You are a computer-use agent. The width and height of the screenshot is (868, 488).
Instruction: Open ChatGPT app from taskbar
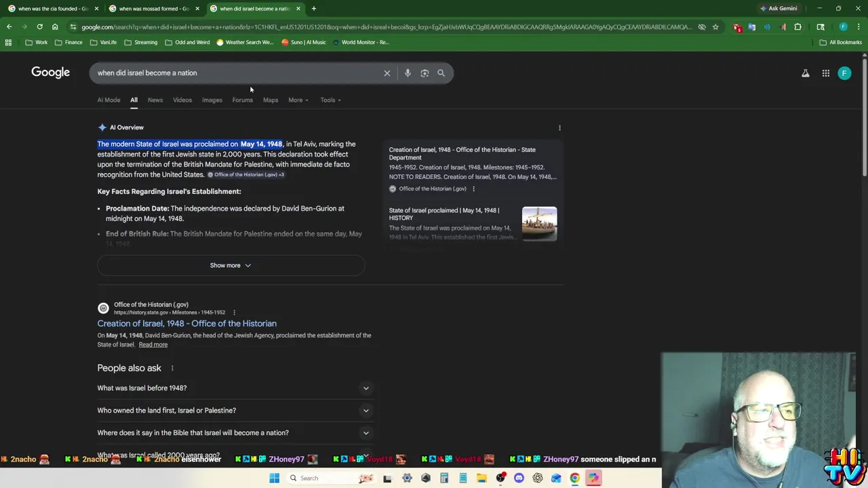click(x=537, y=478)
